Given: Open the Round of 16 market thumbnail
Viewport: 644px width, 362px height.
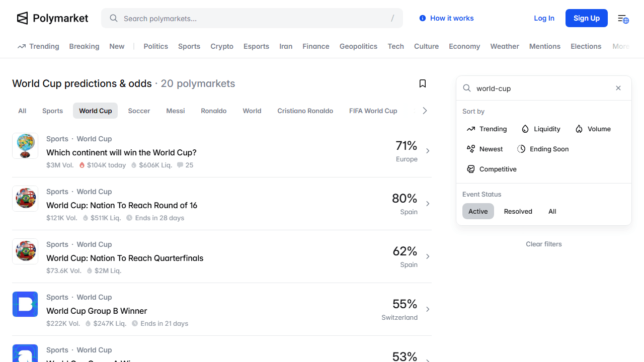Looking at the screenshot, I should click(x=25, y=199).
